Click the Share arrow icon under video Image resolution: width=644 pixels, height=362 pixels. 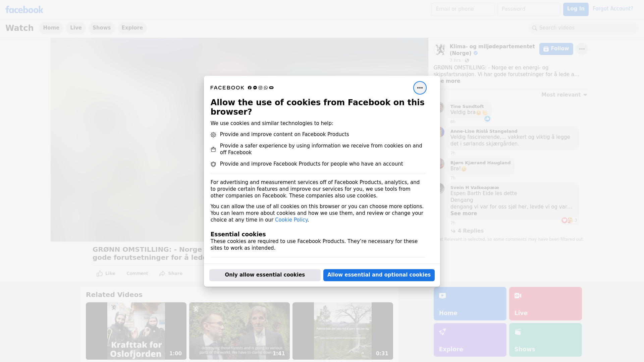[x=162, y=274]
